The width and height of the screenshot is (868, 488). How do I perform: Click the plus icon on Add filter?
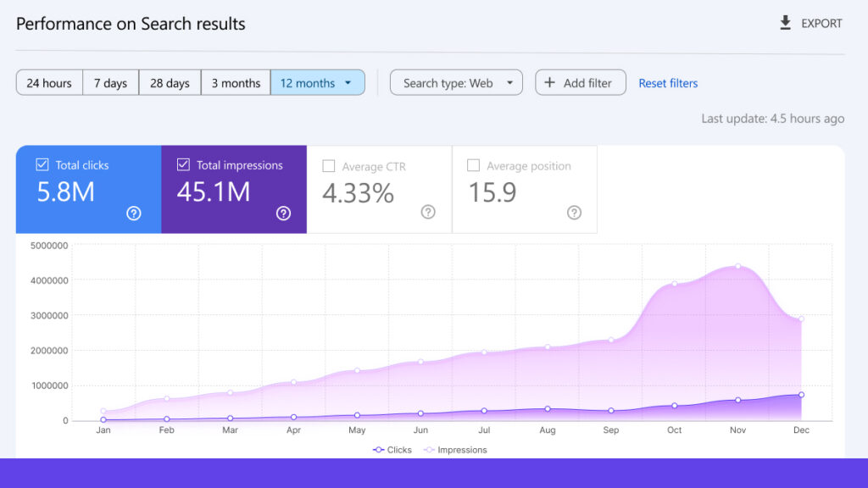[x=548, y=82]
